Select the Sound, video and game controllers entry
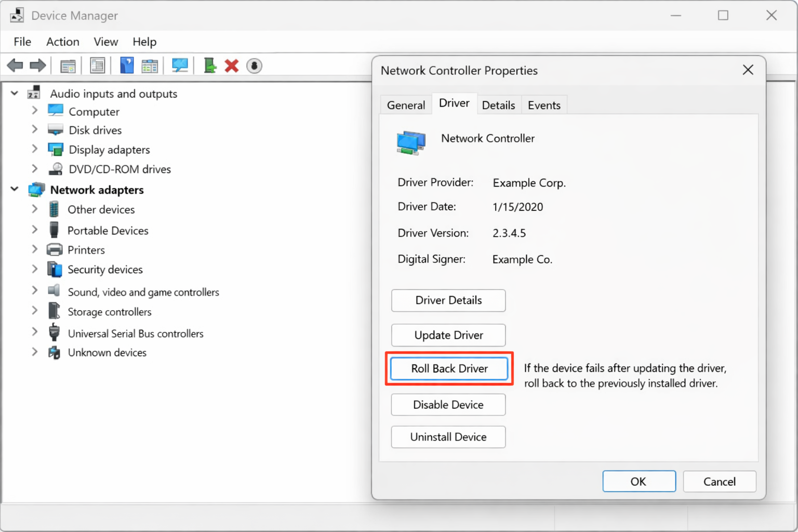 pyautogui.click(x=143, y=291)
